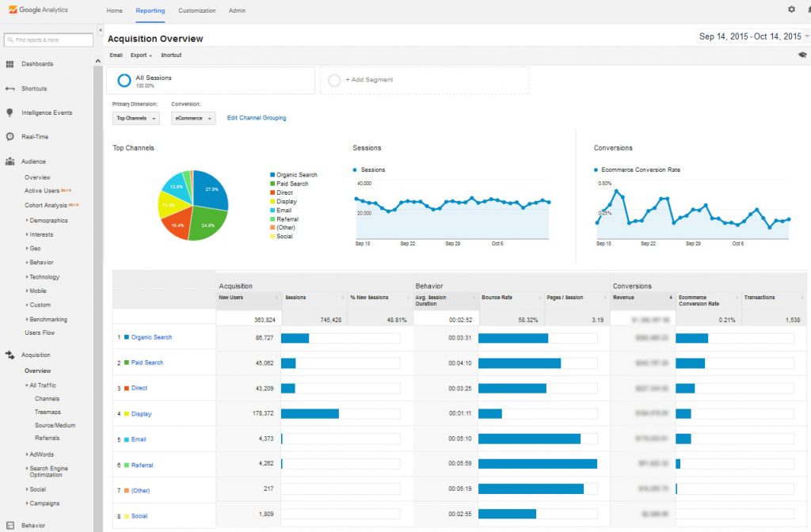Viewport: 811px width, 532px height.
Task: Click the Find reports search field
Action: pos(47,40)
